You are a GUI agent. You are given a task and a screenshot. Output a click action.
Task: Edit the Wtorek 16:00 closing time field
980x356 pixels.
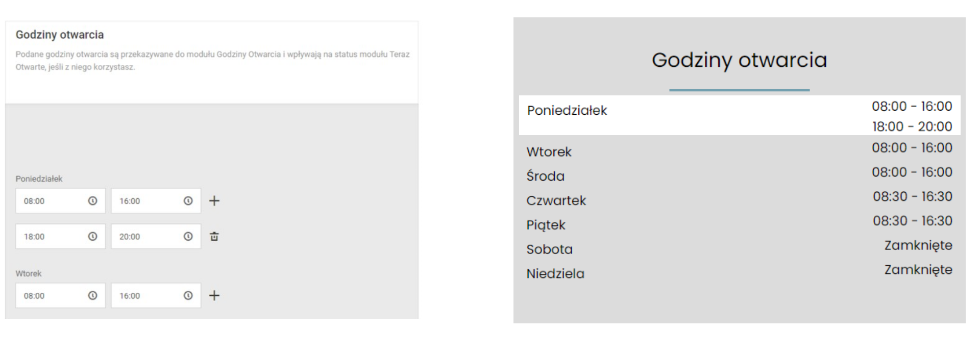156,296
